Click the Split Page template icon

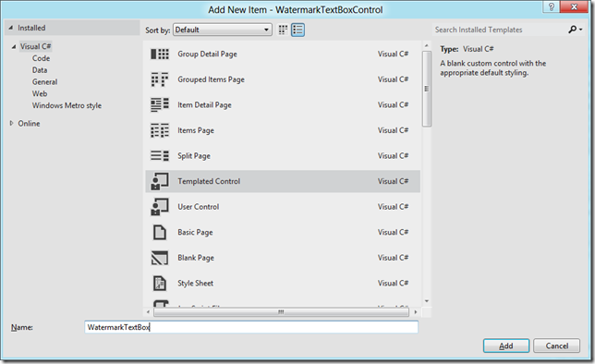(x=160, y=155)
